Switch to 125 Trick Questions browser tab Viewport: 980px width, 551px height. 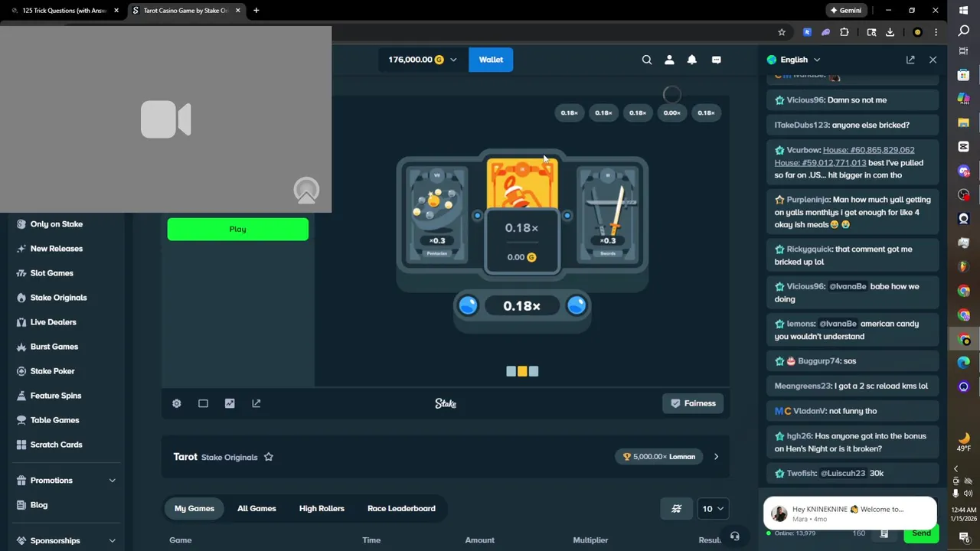click(63, 10)
